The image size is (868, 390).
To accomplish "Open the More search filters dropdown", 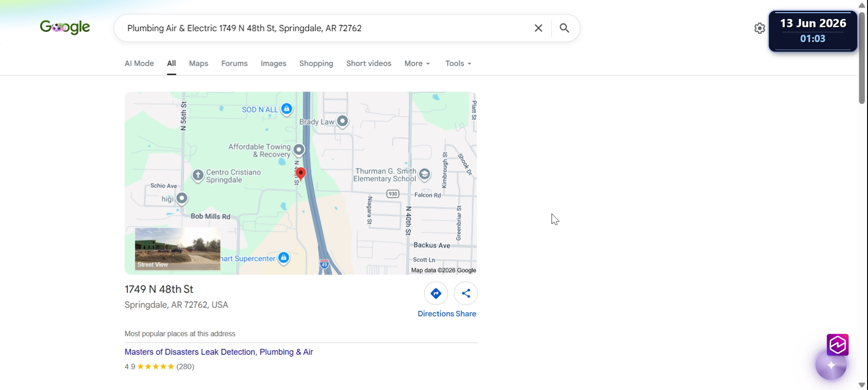I will pos(417,63).
